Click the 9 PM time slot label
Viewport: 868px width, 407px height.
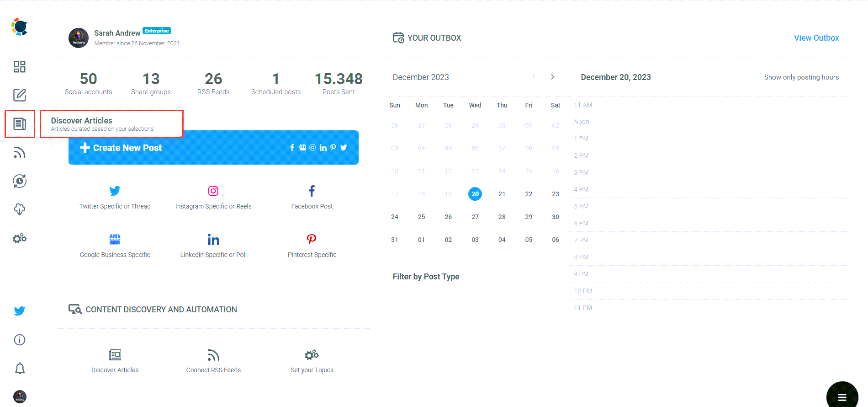point(581,274)
